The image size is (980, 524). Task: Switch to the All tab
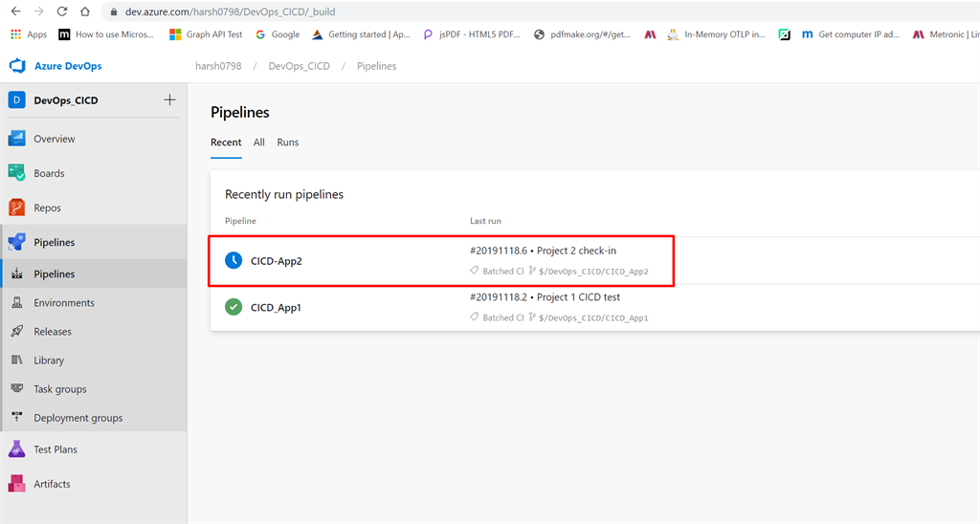click(258, 142)
